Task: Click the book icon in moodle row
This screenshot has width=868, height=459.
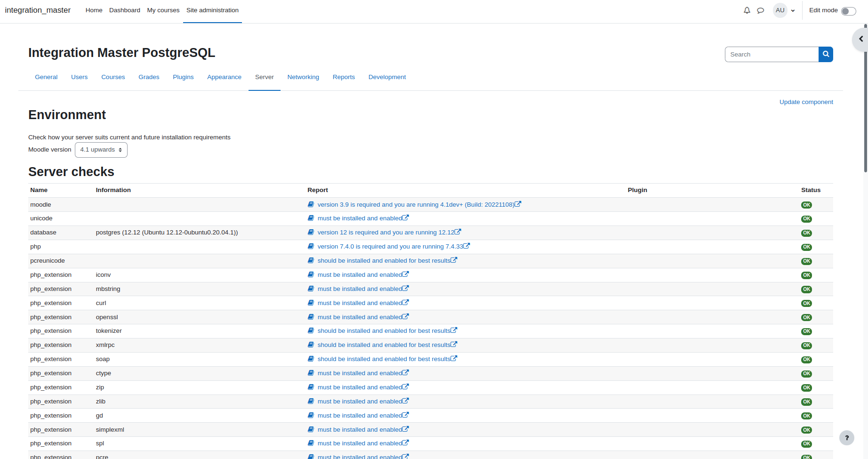Action: click(x=311, y=204)
